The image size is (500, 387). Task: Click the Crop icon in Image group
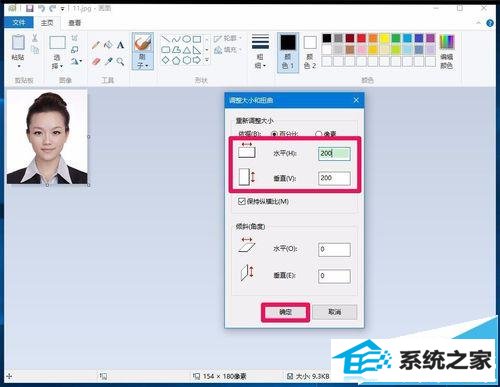tap(75, 38)
